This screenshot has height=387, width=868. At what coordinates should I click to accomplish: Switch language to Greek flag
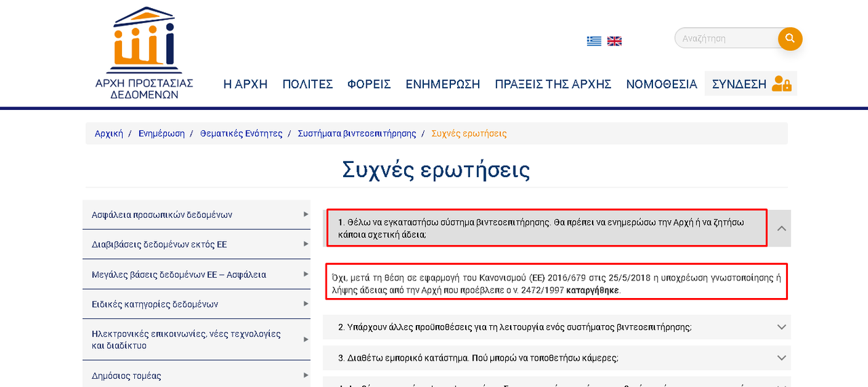(x=594, y=41)
